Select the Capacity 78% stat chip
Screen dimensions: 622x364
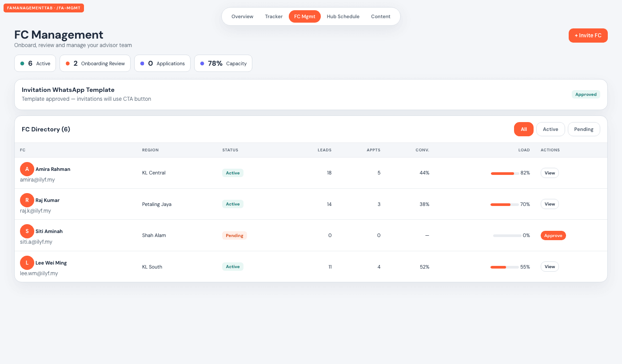point(223,63)
